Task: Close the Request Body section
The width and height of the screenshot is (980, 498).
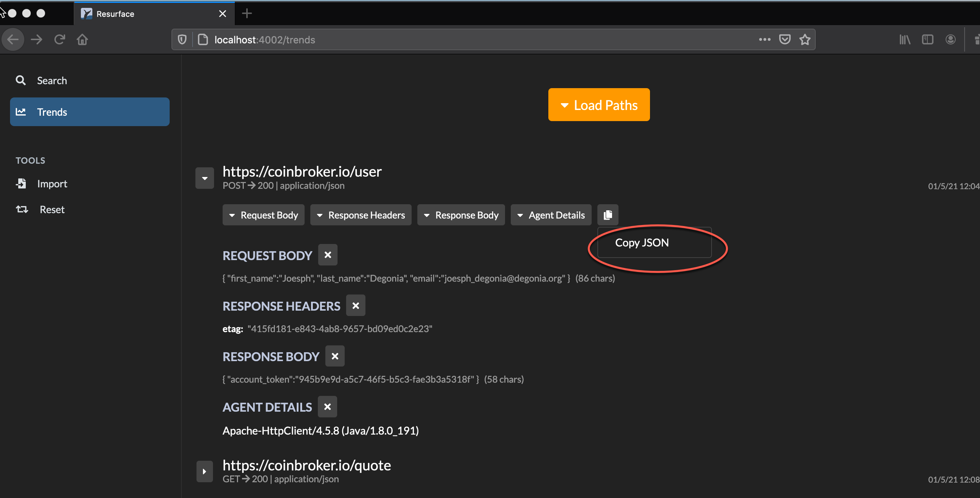Action: [328, 255]
